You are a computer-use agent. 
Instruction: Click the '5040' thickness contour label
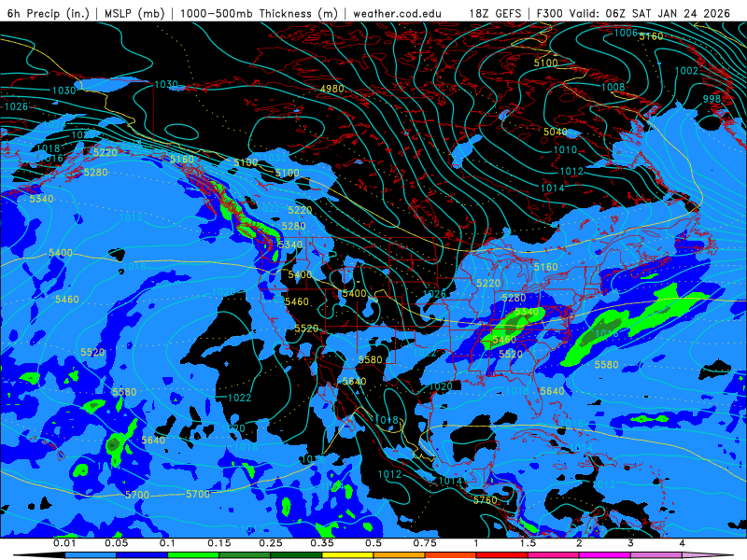click(556, 132)
